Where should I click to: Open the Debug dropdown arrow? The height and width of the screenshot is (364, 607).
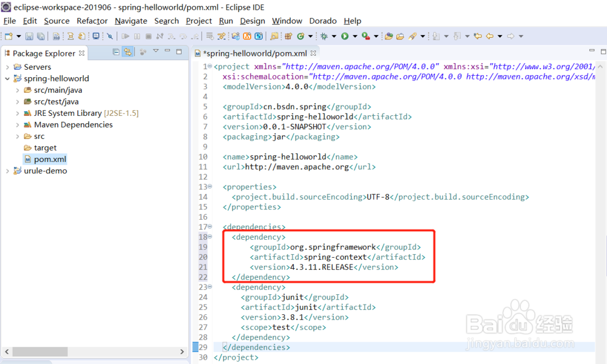coord(334,36)
